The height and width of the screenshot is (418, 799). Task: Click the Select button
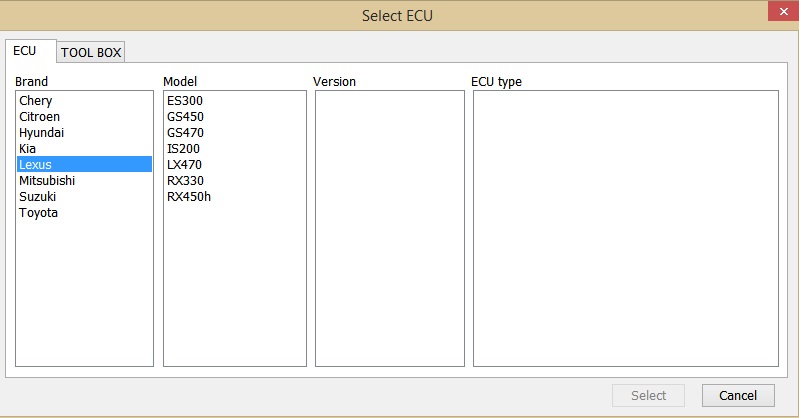point(648,396)
